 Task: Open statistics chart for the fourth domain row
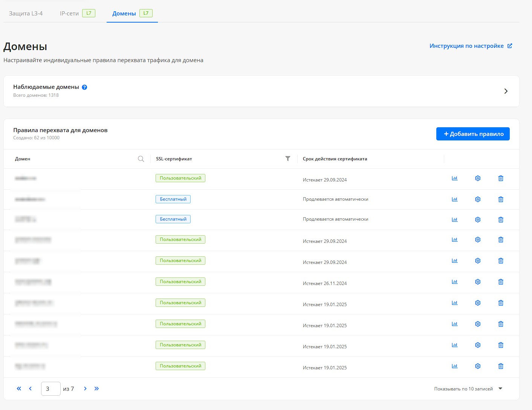click(x=455, y=239)
